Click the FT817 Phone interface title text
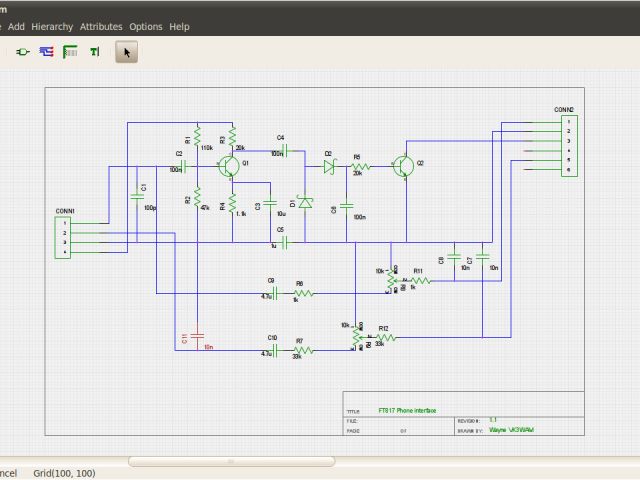 click(x=408, y=411)
